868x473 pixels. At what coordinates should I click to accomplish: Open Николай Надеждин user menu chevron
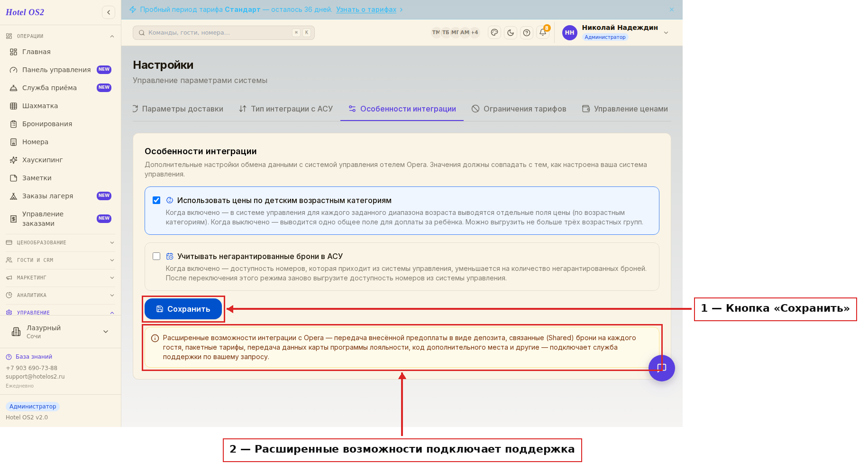pos(666,33)
